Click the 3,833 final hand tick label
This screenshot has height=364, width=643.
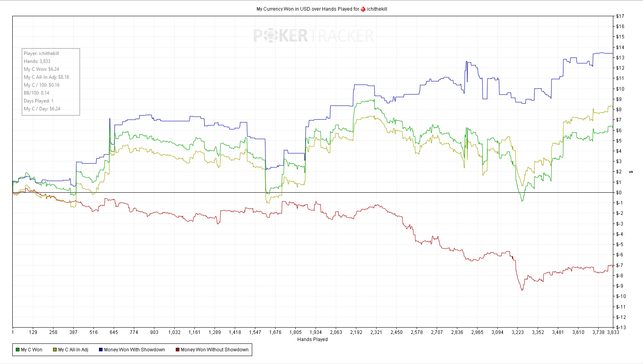click(x=613, y=332)
